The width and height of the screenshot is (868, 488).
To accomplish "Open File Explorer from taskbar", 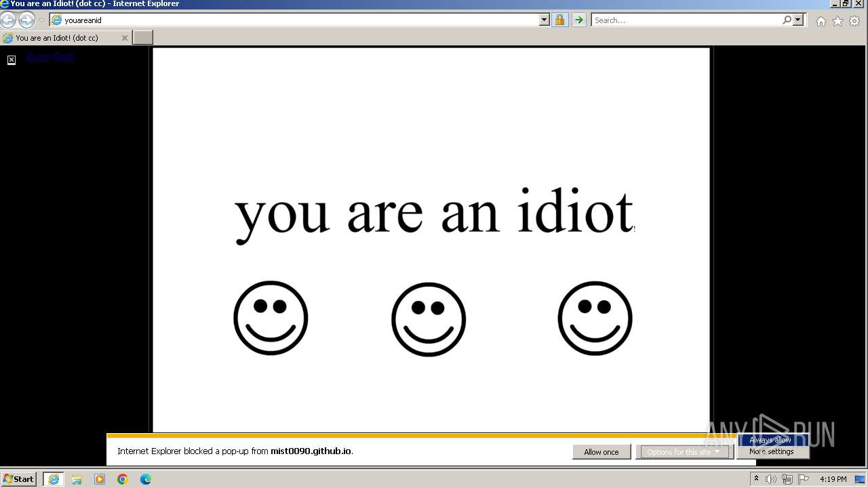I will point(77,479).
